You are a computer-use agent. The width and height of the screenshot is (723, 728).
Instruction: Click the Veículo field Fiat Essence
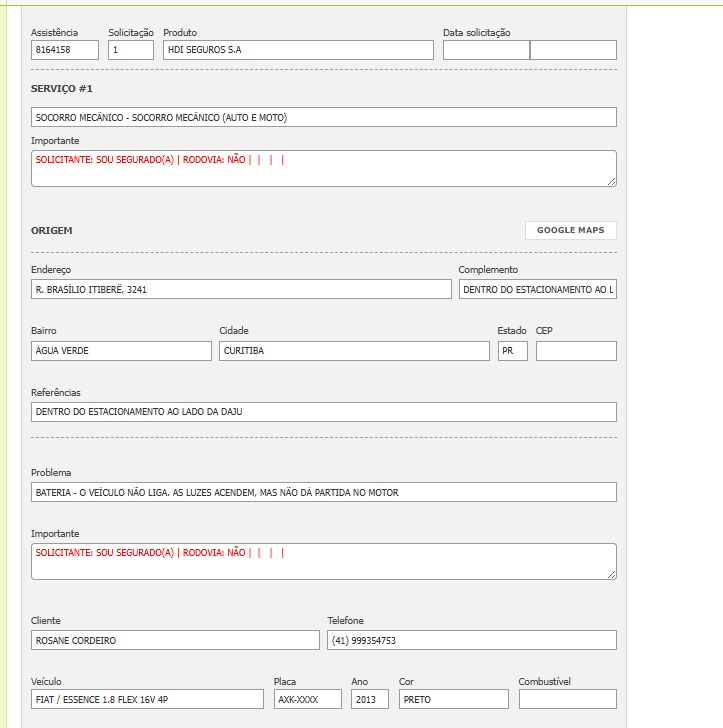coord(147,699)
